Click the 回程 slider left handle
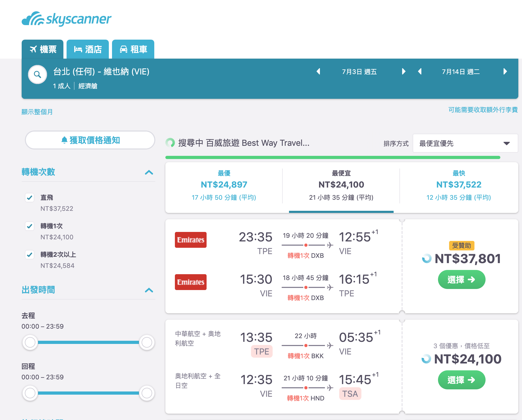This screenshot has height=420, width=522. point(30,393)
